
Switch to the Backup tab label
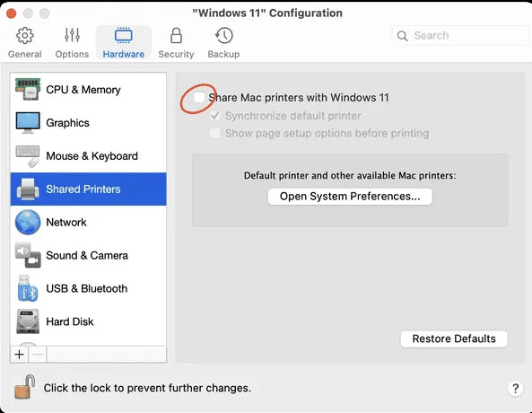pos(223,54)
